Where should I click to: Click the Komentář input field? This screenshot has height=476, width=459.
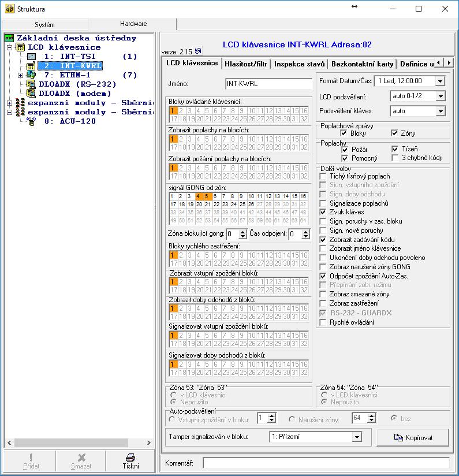tap(326, 463)
